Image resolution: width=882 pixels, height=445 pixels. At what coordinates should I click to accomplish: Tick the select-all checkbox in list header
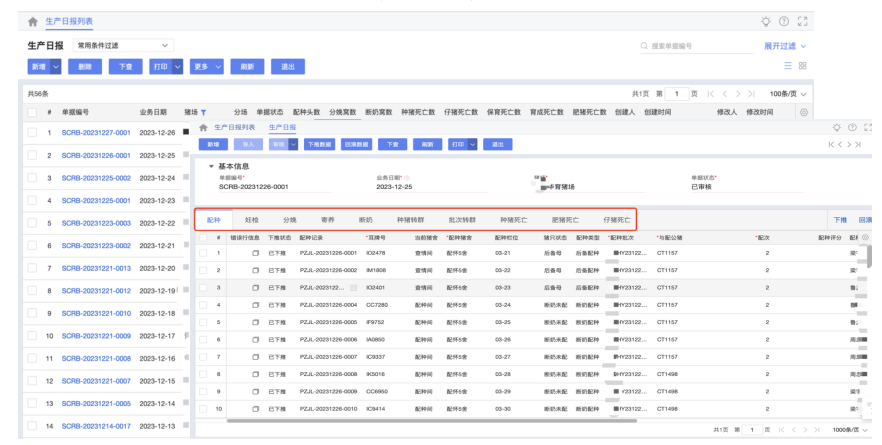[x=32, y=113]
